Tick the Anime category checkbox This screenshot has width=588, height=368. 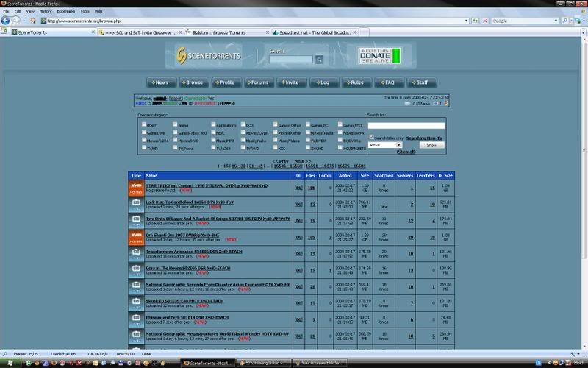(175, 124)
